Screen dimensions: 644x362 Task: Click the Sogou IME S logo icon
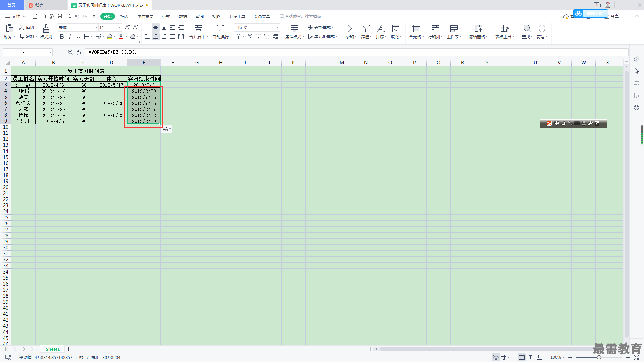point(549,123)
